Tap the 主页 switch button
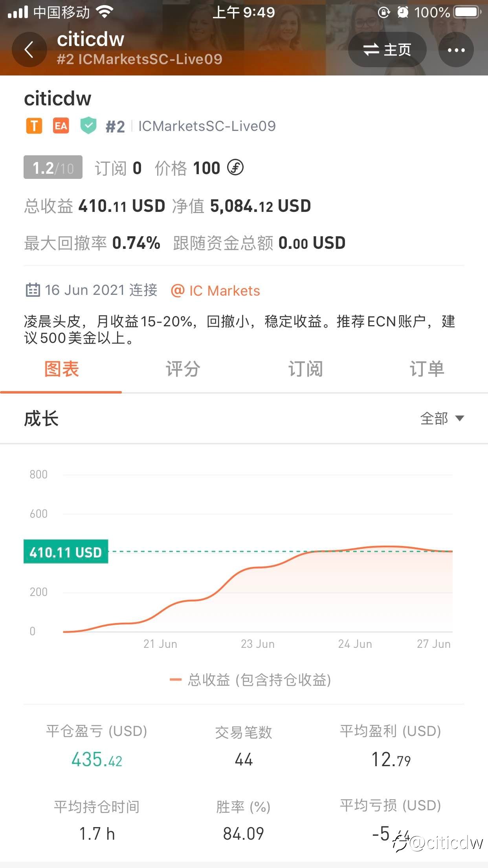This screenshot has height=868, width=488. tap(387, 50)
